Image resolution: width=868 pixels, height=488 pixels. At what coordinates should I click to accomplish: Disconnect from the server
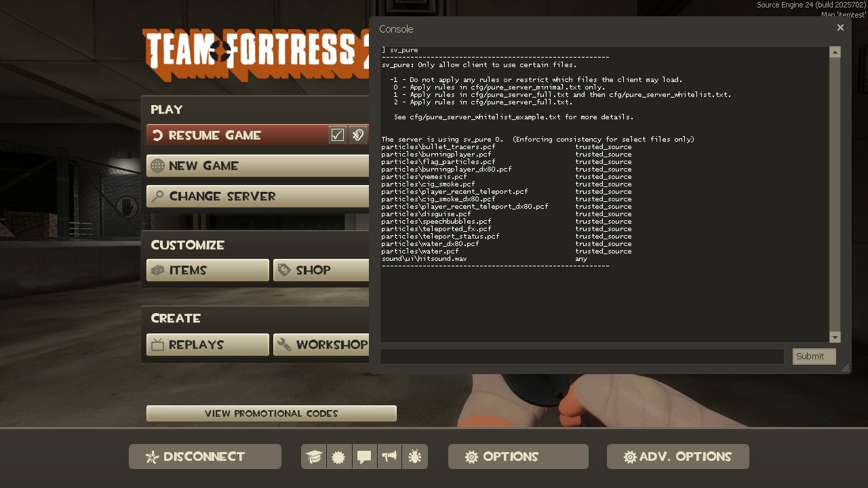[x=205, y=457]
